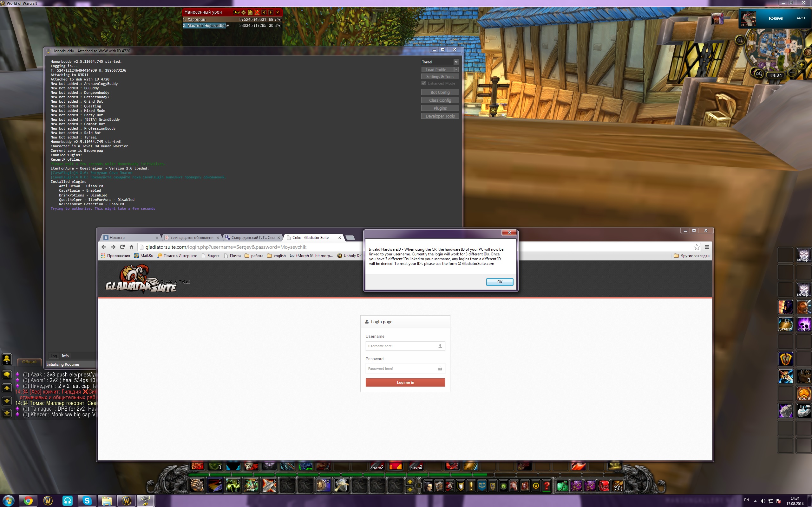The width and height of the screenshot is (812, 507).
Task: Click Chrome home icon
Action: (132, 247)
